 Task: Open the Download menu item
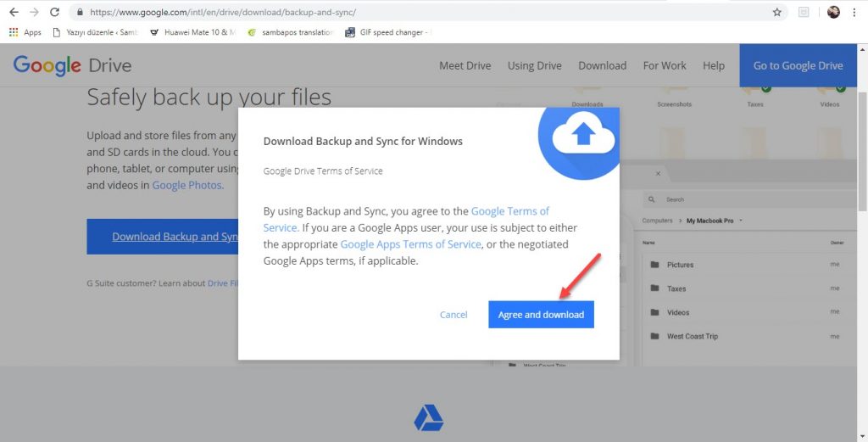pos(603,65)
